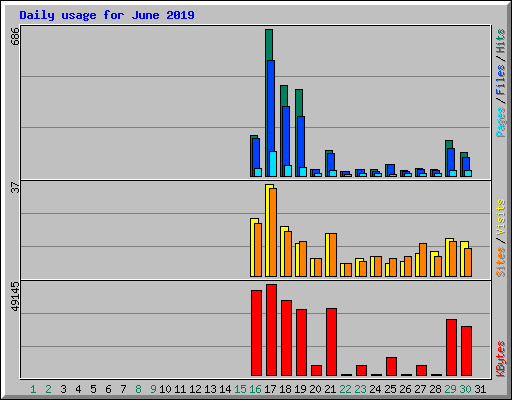Image resolution: width=512 pixels, height=400 pixels.
Task: Click the Sites legend label
Action: [500, 262]
